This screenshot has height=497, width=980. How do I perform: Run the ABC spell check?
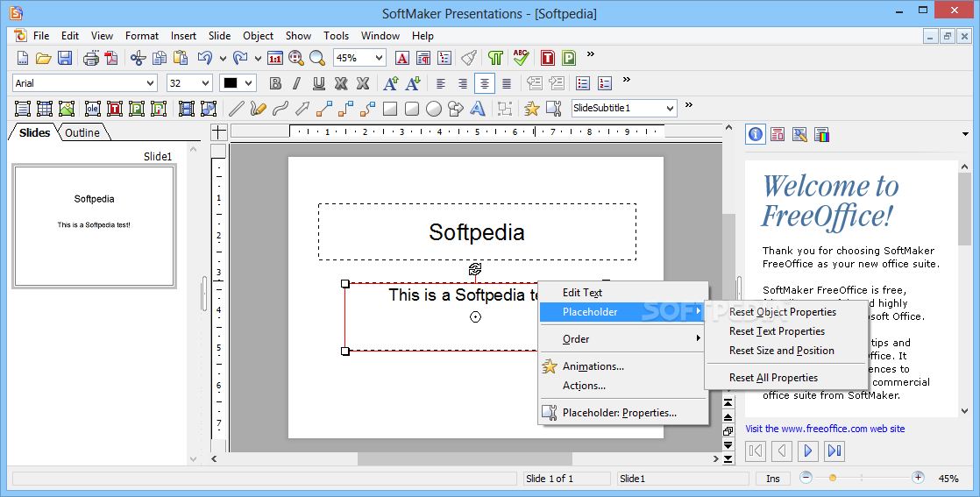(521, 58)
